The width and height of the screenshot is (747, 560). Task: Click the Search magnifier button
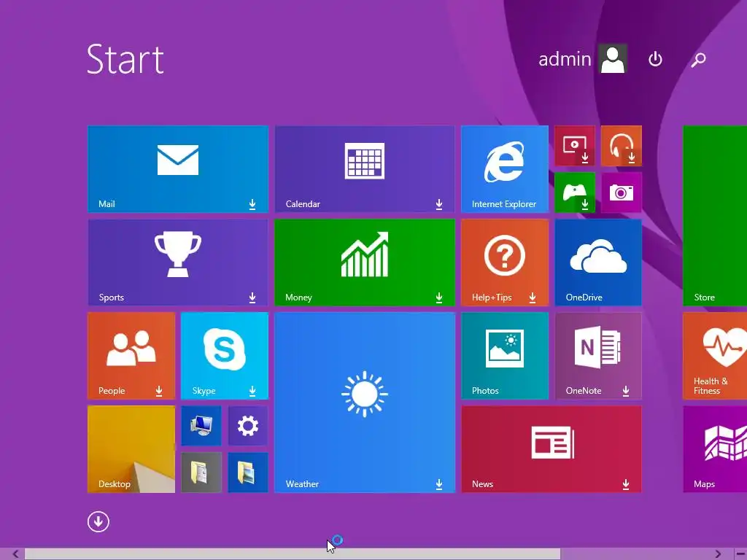[698, 59]
